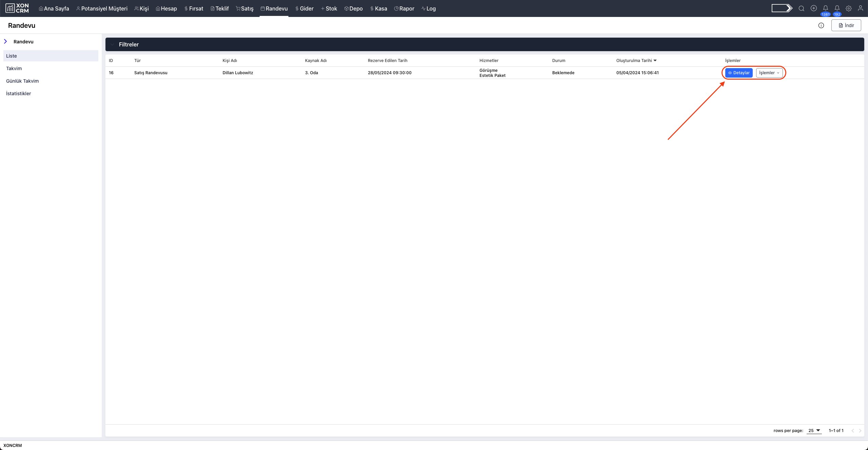Collapse the Randevu sidebar chevron

(5, 42)
